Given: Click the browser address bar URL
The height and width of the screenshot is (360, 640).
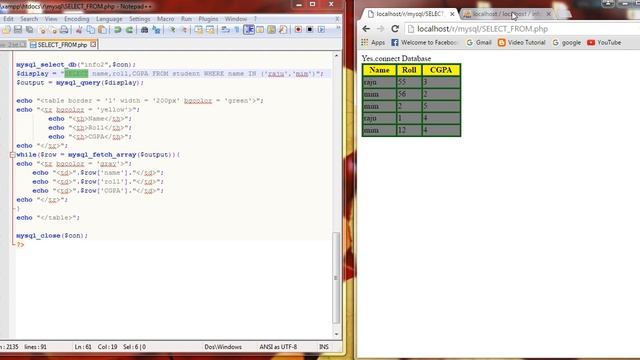Looking at the screenshot, I should tap(482, 29).
